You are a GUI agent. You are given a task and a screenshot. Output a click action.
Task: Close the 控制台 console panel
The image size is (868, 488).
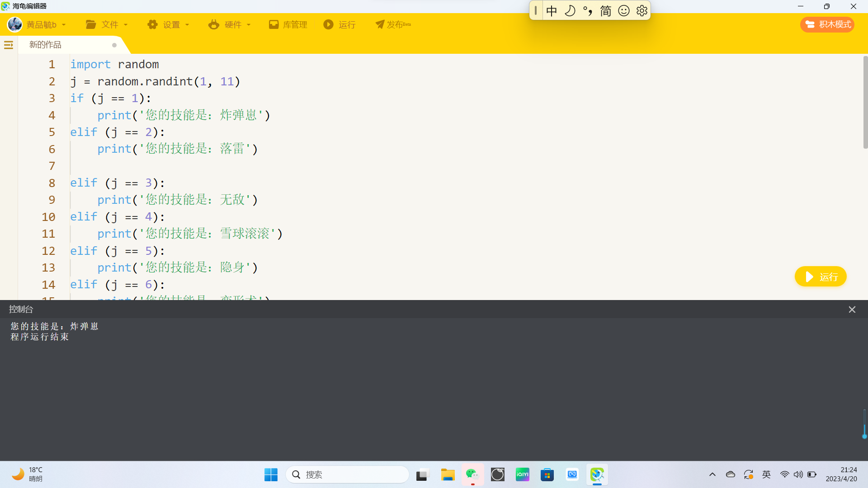coord(852,310)
